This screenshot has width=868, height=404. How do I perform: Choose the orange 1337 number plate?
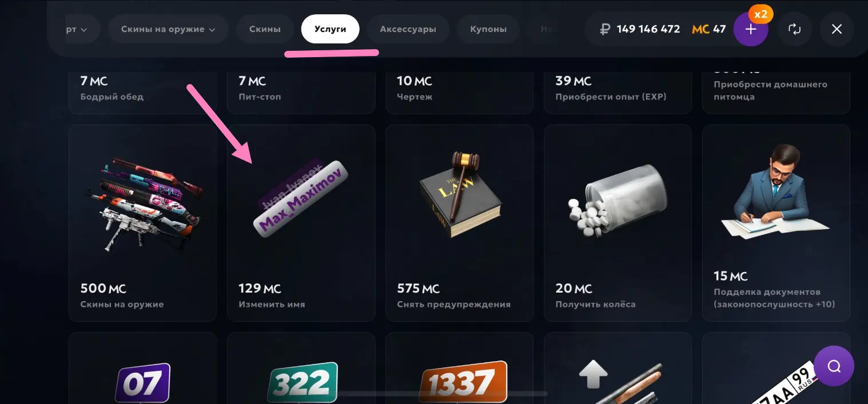coord(462,381)
